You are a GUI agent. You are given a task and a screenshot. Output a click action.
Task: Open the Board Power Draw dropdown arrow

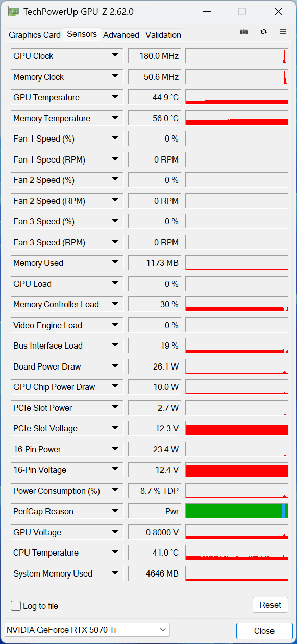(x=115, y=366)
